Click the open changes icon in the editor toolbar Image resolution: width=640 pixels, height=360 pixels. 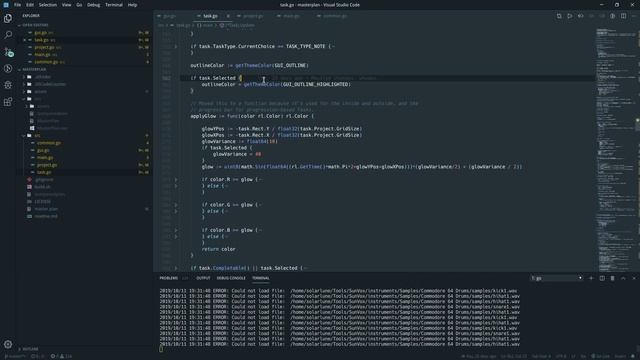(x=570, y=16)
